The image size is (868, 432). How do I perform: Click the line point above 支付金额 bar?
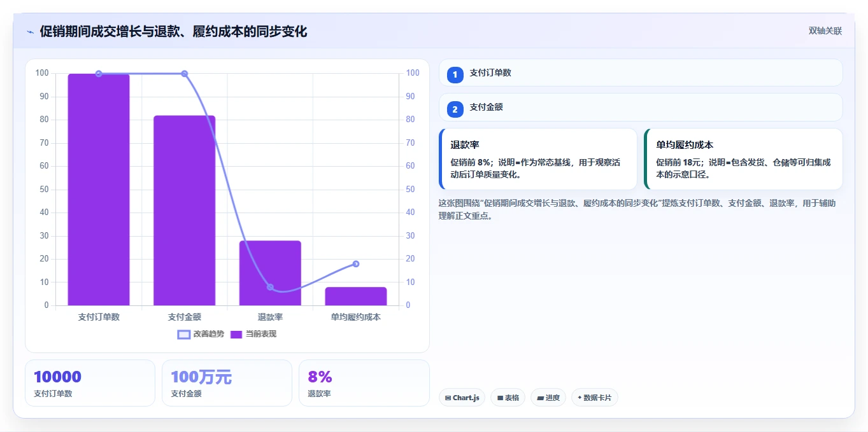coord(185,74)
